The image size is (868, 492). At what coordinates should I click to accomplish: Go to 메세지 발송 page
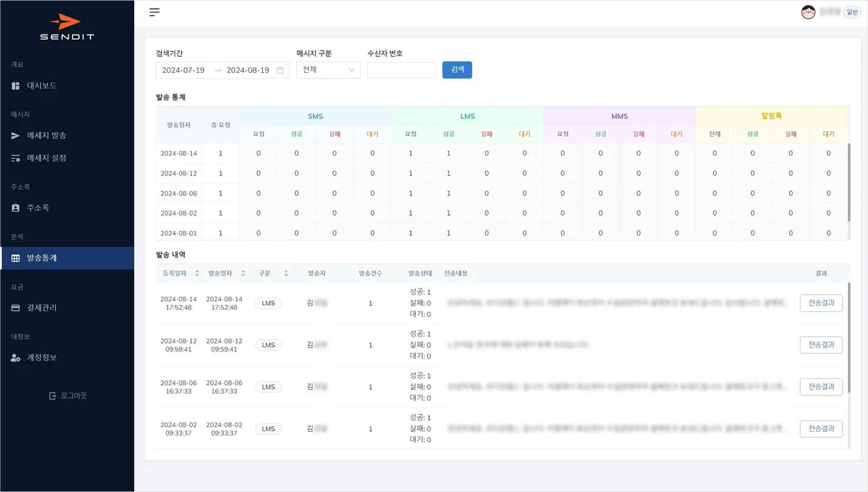[x=67, y=135]
